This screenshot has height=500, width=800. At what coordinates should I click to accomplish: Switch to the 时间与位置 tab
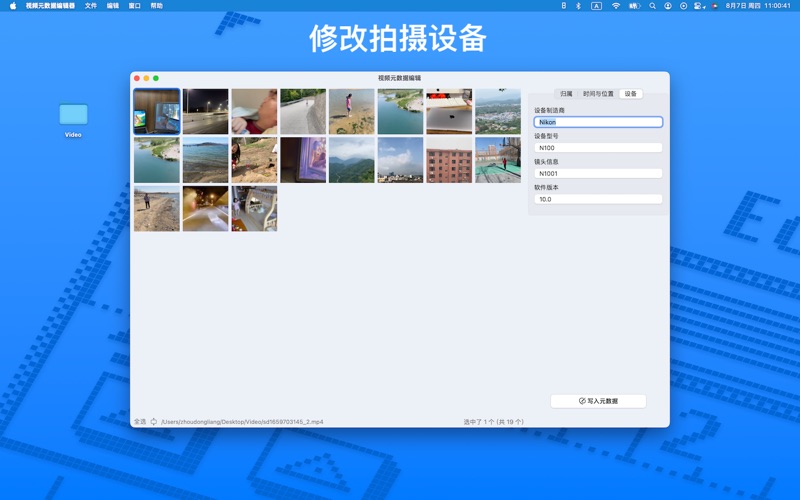598,93
